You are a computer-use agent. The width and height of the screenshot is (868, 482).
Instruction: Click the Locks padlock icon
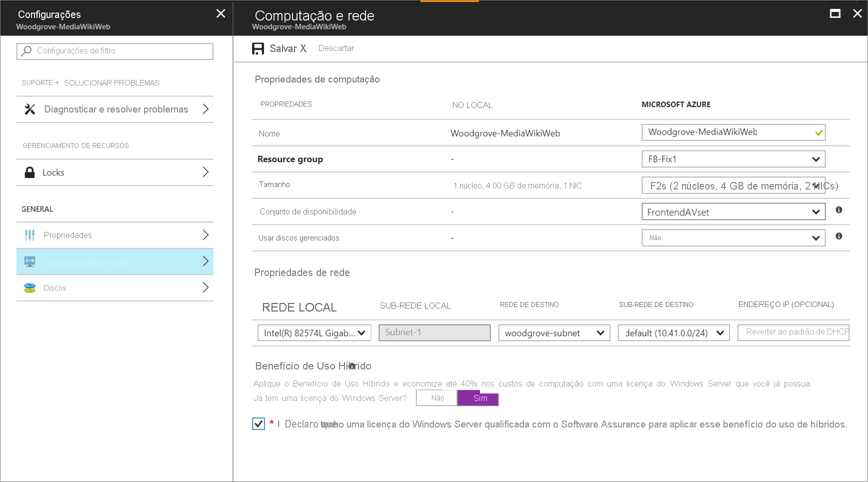pyautogui.click(x=30, y=172)
